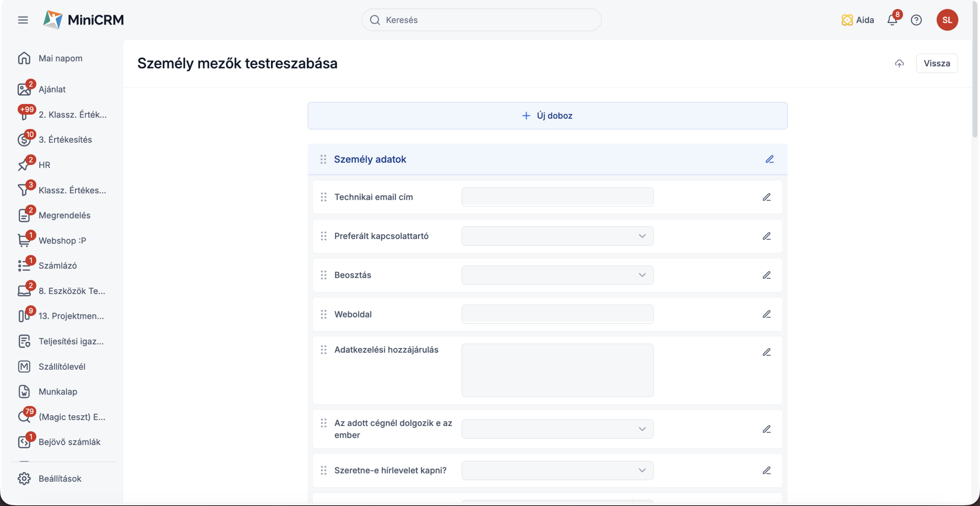Image resolution: width=980 pixels, height=506 pixels.
Task: Open the hamburger navigation menu
Action: point(23,20)
